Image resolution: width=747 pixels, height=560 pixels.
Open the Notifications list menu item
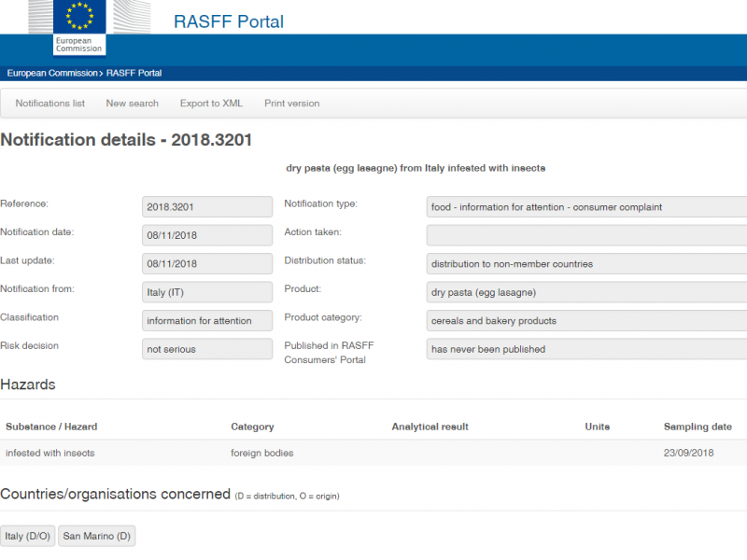click(x=50, y=104)
